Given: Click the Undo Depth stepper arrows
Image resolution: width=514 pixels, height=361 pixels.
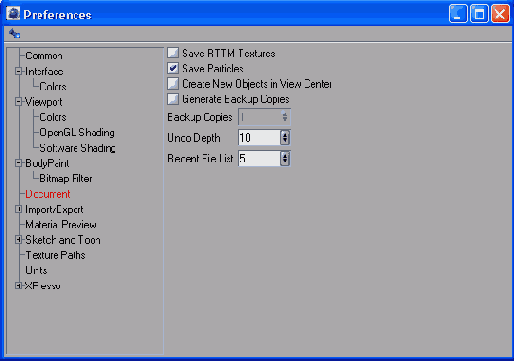Looking at the screenshot, I should pyautogui.click(x=285, y=138).
